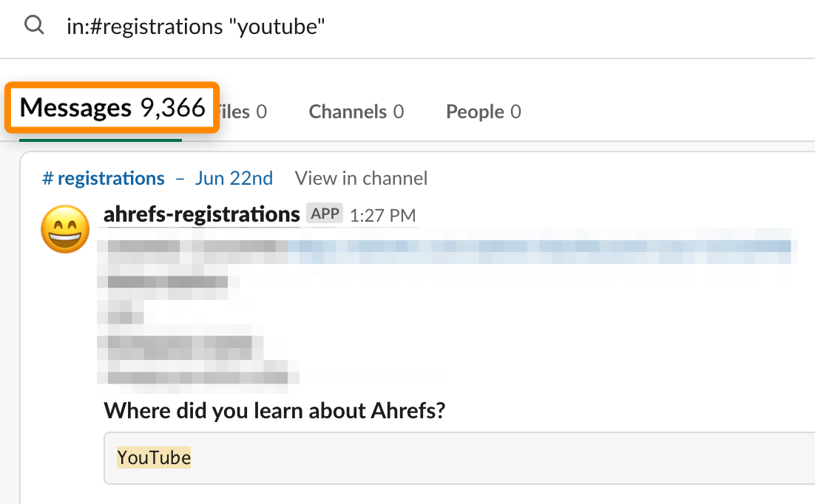Click the smiling emoji app avatar
Screen dimensions: 815x504
click(x=64, y=229)
